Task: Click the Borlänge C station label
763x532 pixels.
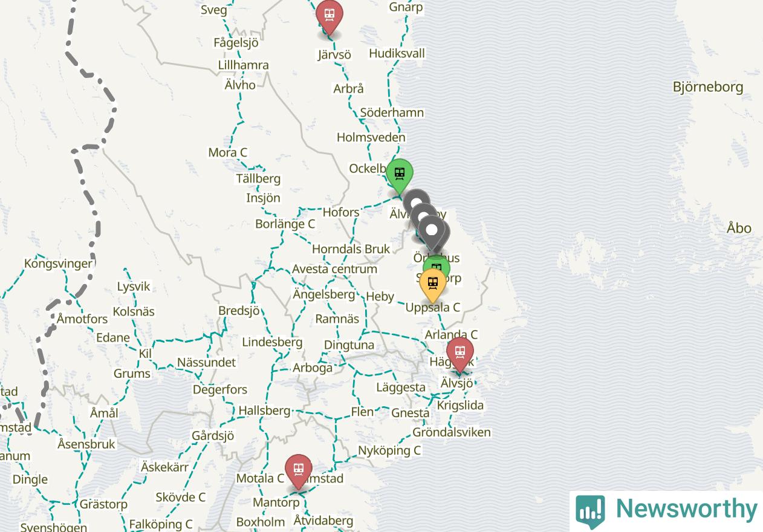Action: click(285, 224)
